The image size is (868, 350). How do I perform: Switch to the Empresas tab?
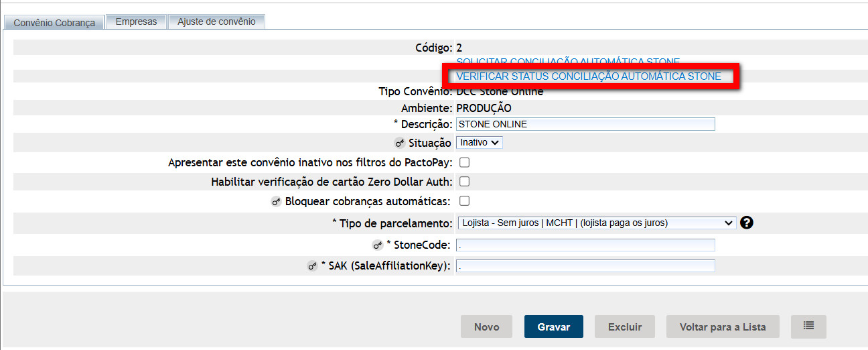(x=136, y=21)
